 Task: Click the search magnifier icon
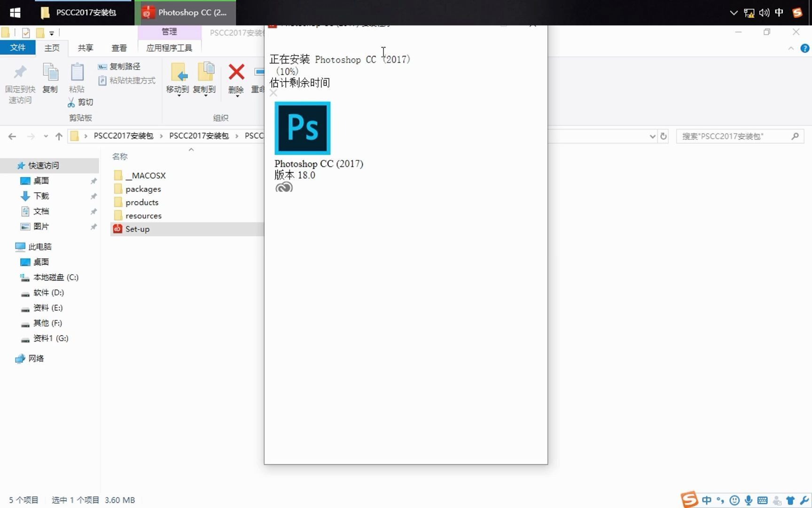pos(795,136)
